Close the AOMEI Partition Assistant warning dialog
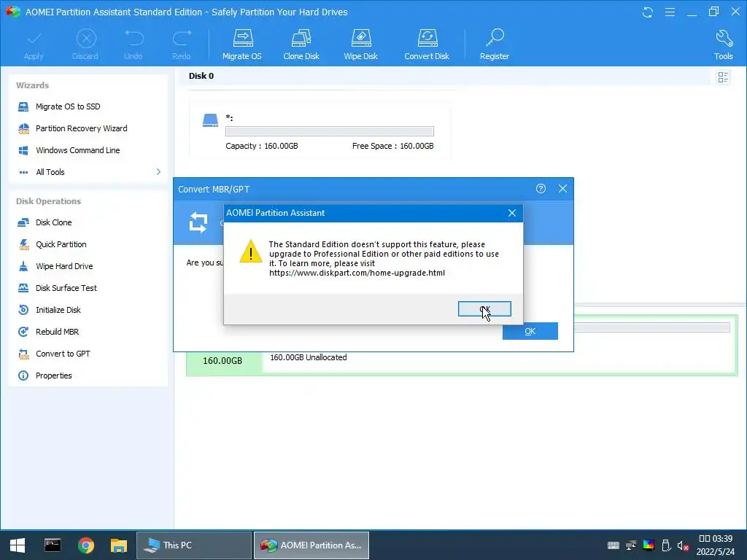Viewport: 747px width, 560px height. 512,213
